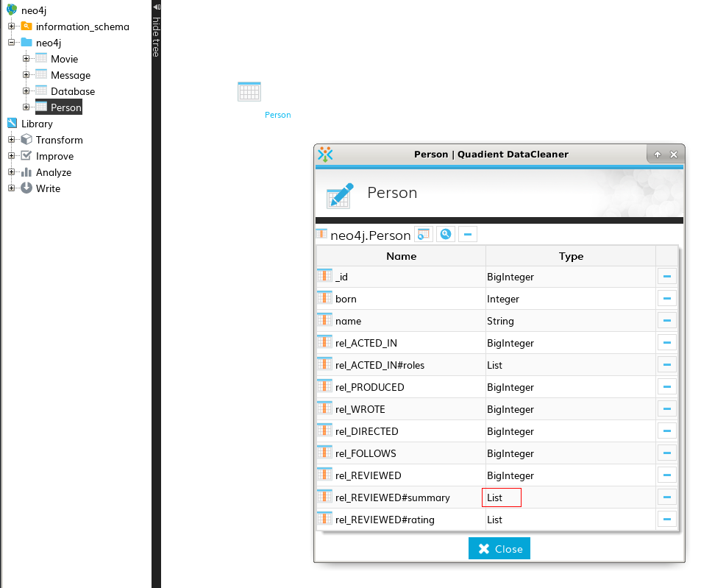Expand the Movie table node
Viewport: 701px width, 588px height.
(x=26, y=59)
